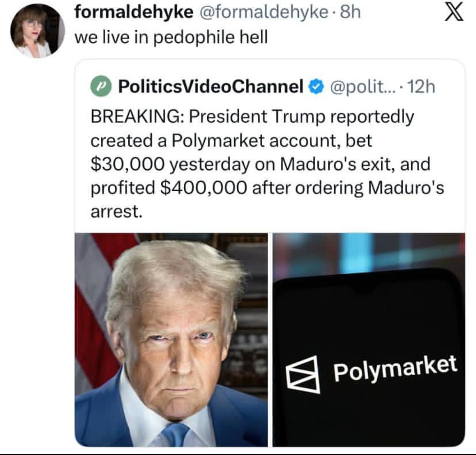Open PoliticsVideoChannel's green avatar icon

pyautogui.click(x=100, y=86)
